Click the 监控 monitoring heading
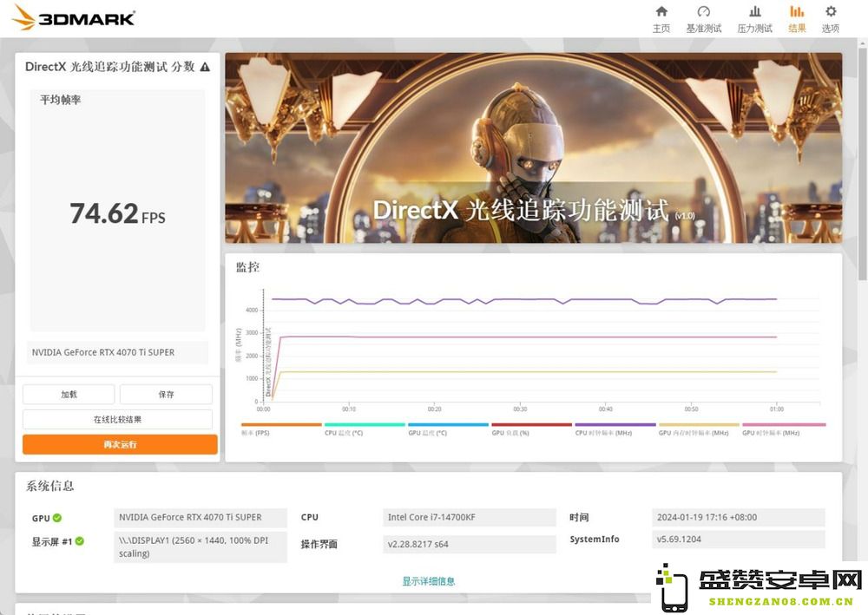The height and width of the screenshot is (615, 868). (247, 267)
